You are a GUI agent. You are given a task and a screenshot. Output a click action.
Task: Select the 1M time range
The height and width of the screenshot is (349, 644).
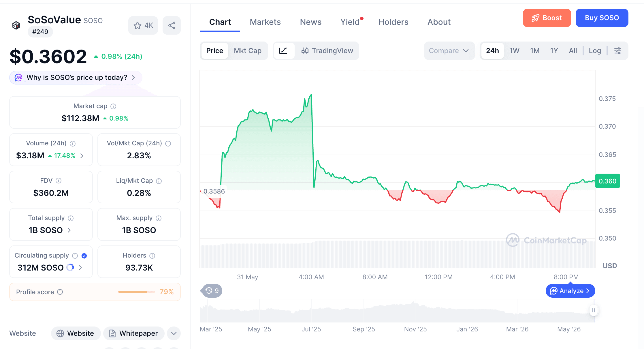[x=535, y=51]
